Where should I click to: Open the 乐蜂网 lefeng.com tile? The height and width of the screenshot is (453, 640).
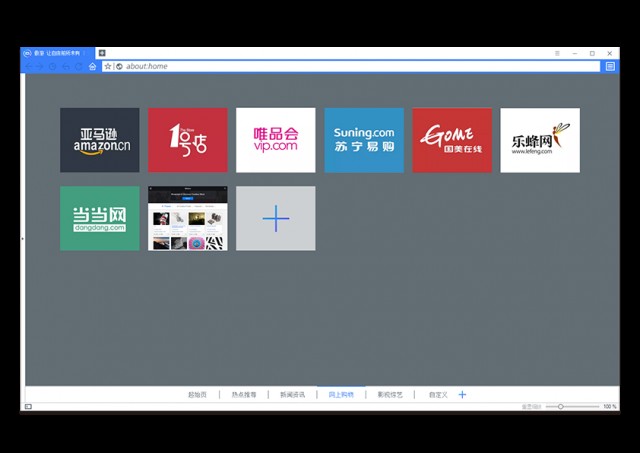[540, 140]
